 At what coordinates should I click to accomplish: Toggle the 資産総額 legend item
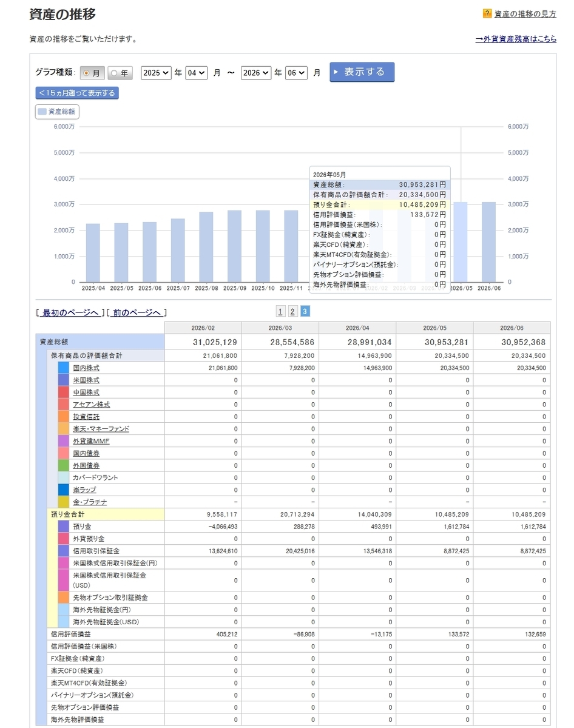point(57,112)
